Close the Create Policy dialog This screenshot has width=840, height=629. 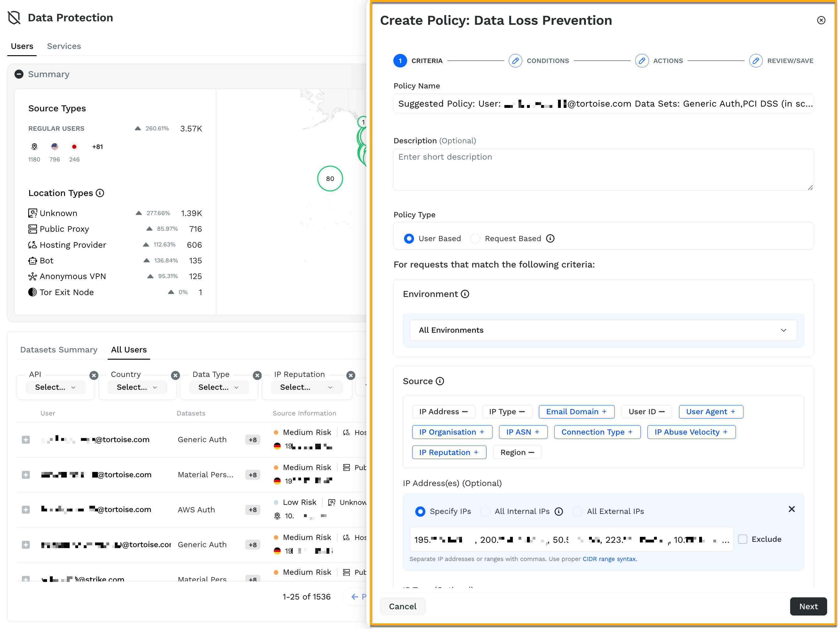tap(821, 20)
